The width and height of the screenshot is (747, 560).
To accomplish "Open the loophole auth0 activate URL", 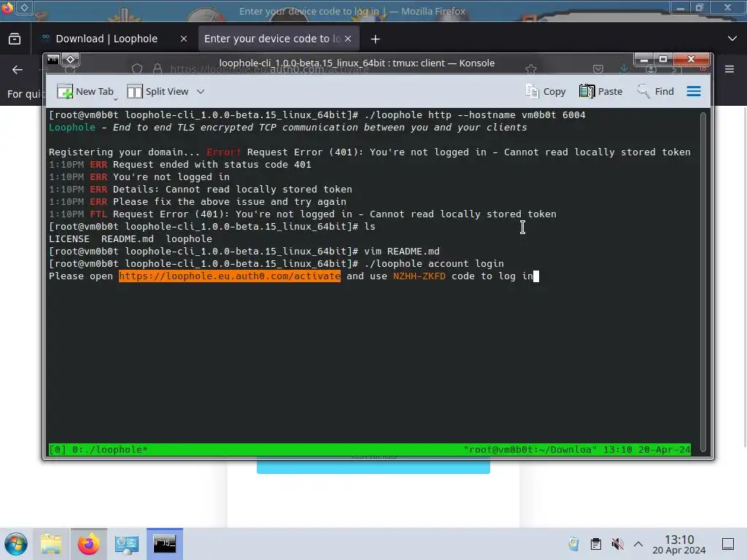I will (x=230, y=276).
